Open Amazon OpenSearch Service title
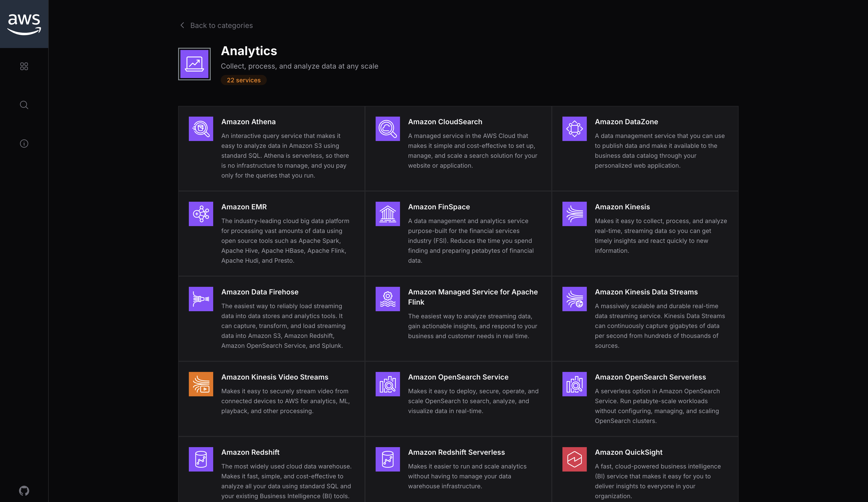868x502 pixels. point(458,377)
